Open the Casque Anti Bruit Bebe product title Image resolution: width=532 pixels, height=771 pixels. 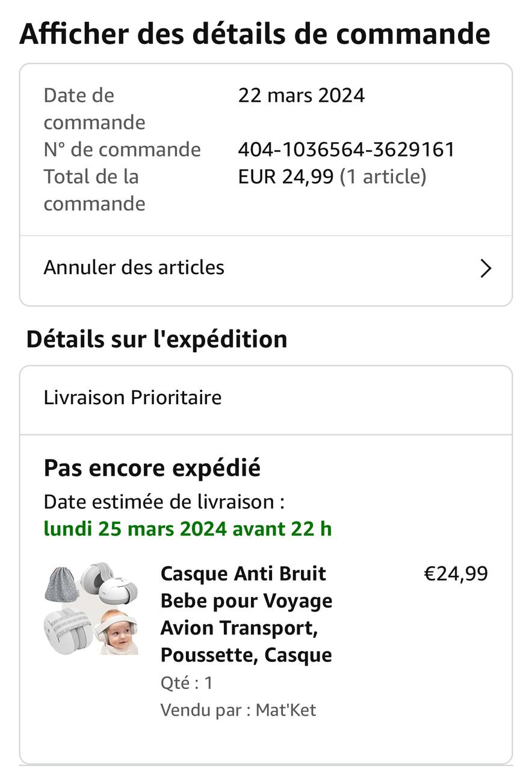247,614
